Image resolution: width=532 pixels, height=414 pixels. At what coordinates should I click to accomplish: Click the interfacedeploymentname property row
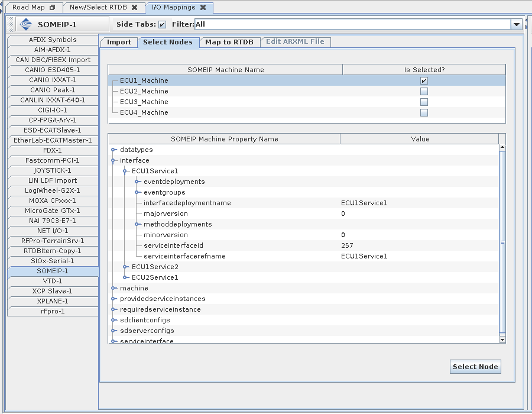(304, 203)
